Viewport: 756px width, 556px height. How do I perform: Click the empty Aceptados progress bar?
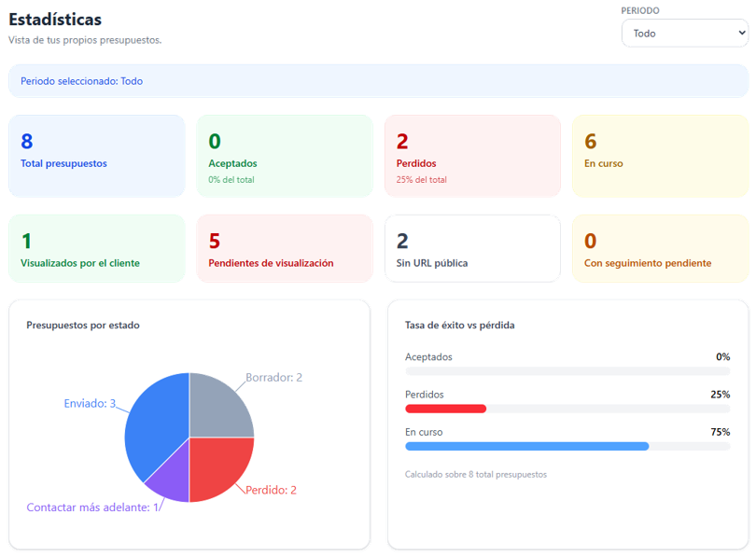[x=567, y=371]
